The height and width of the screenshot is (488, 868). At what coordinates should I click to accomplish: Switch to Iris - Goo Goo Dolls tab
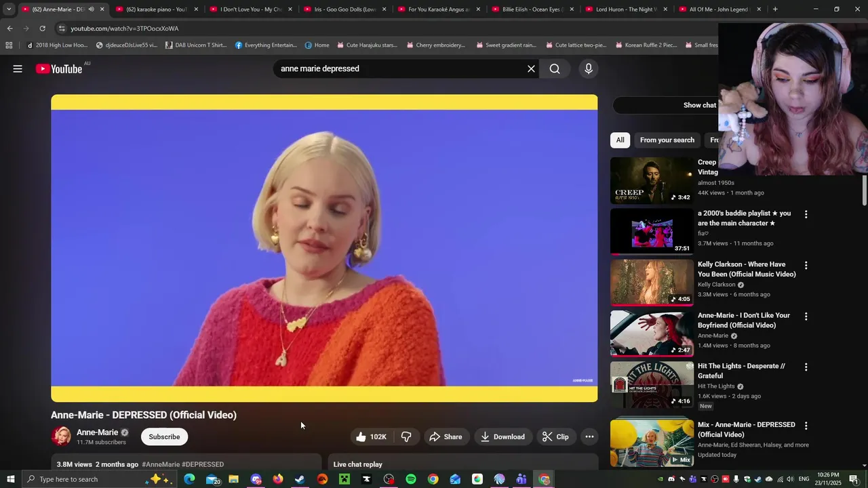[345, 9]
